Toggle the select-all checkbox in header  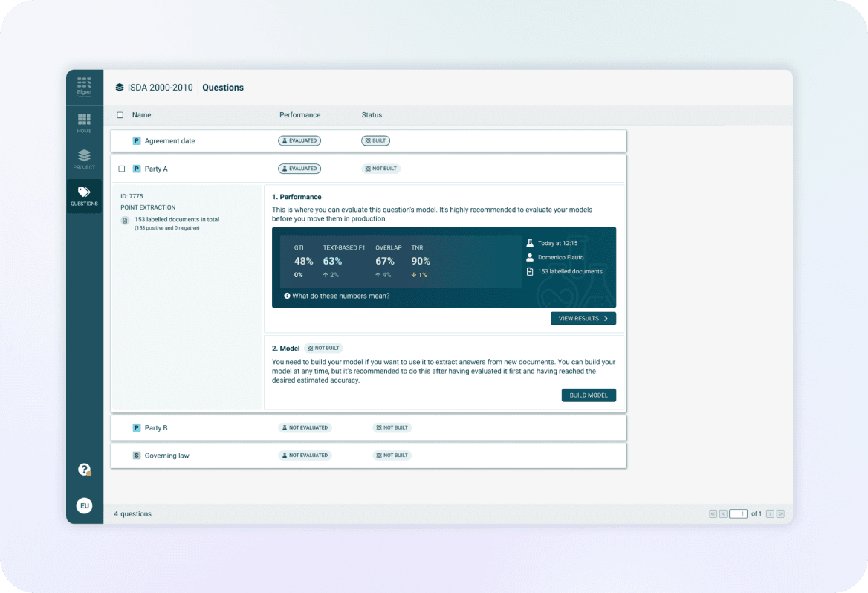(x=120, y=115)
